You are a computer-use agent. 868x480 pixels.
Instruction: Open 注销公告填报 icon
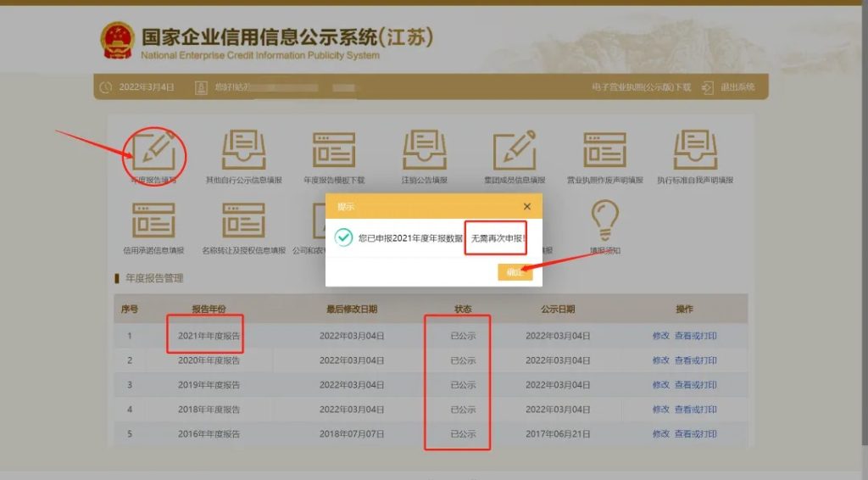click(x=425, y=151)
